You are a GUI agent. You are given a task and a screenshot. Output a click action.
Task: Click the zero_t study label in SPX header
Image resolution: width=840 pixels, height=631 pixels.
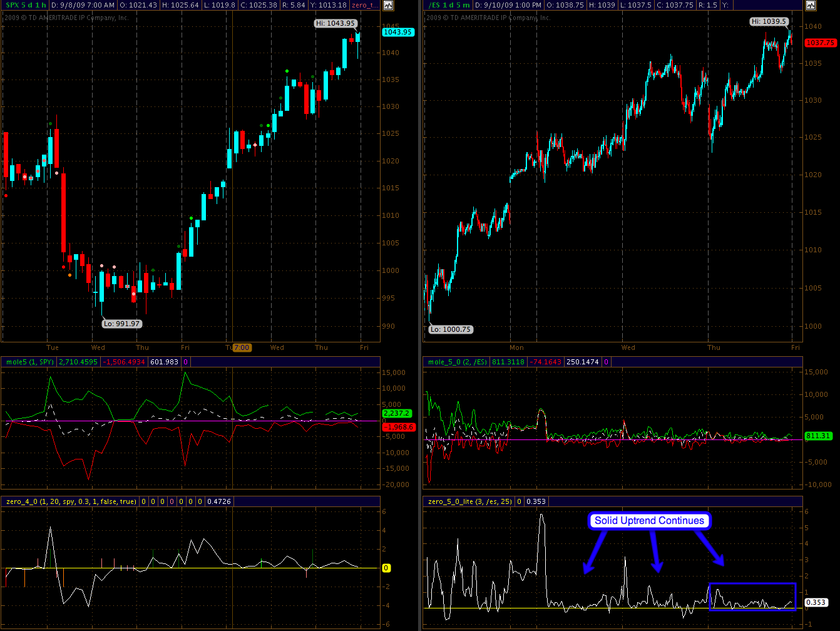364,5
